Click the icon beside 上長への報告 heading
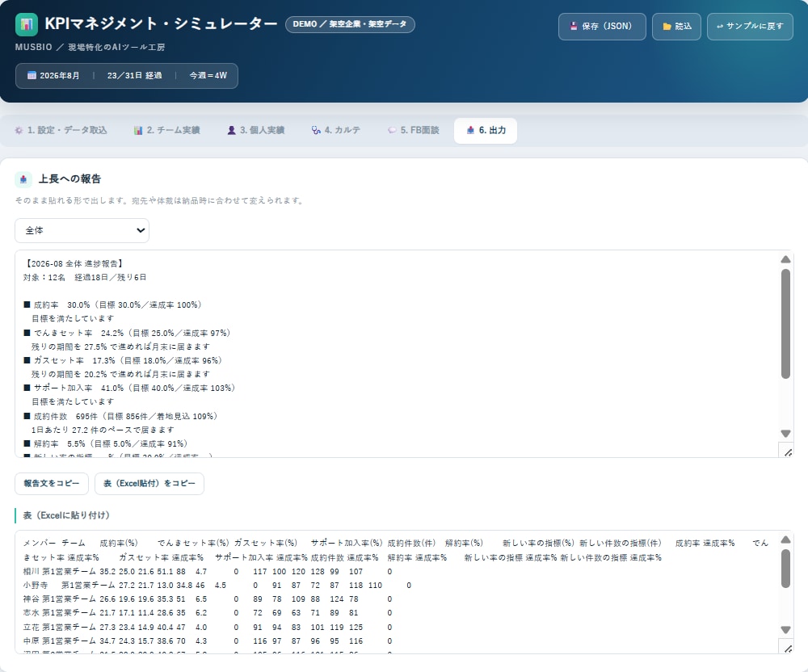The image size is (808, 672). point(23,179)
